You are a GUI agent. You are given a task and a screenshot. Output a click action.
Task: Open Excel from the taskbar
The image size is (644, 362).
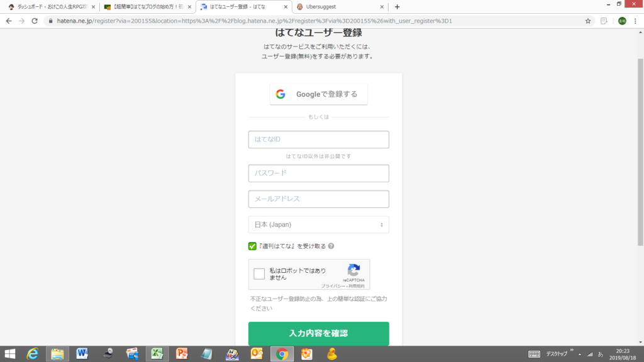(157, 354)
